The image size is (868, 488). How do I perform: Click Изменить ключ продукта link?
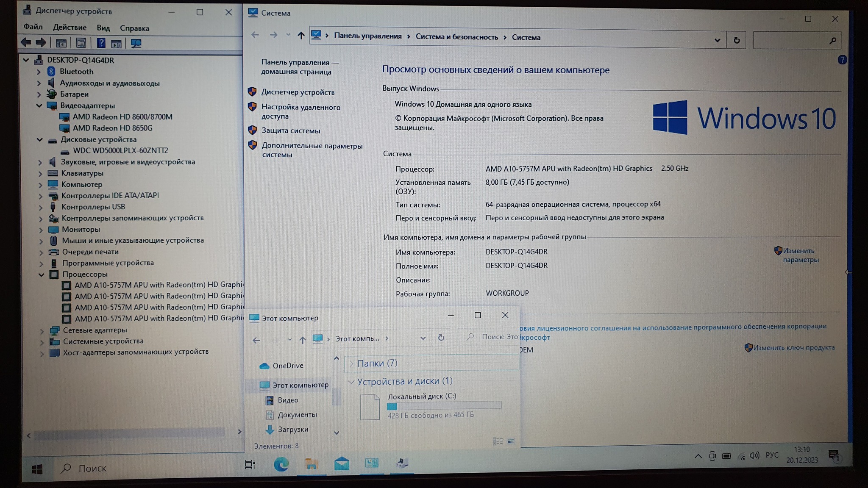pos(793,348)
